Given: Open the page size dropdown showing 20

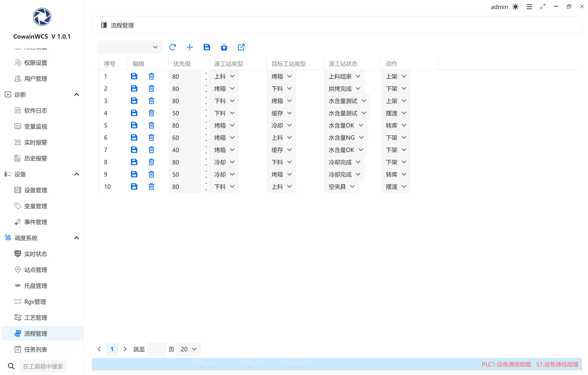Looking at the screenshot, I should 188,349.
